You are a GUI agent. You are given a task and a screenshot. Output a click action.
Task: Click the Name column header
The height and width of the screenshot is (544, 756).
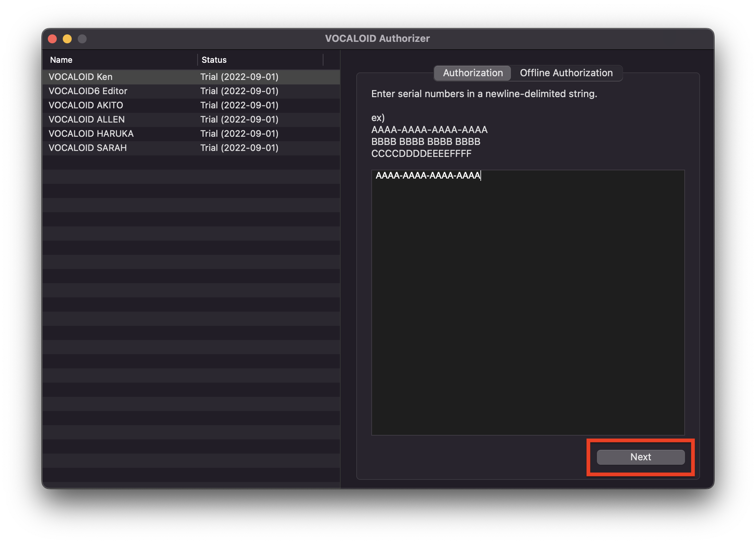pos(61,60)
